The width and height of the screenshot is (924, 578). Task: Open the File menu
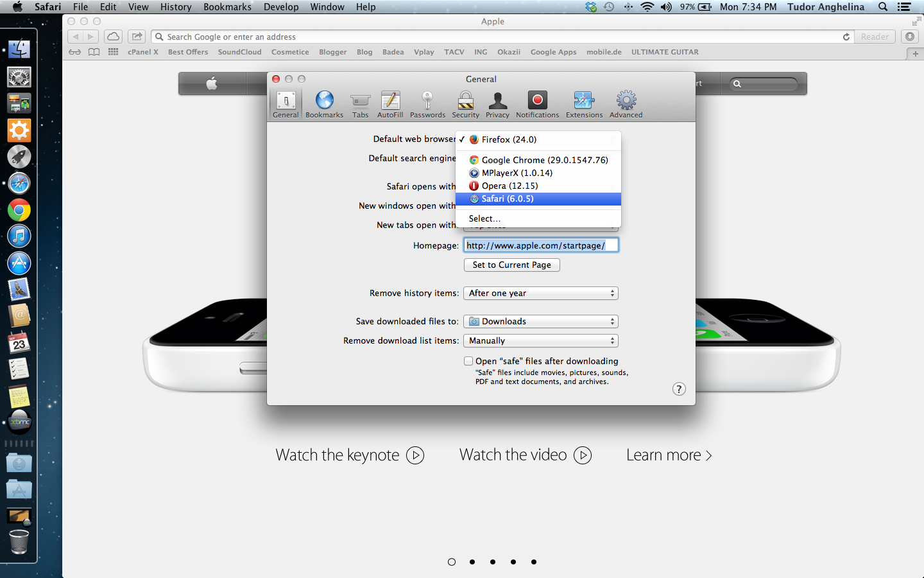pyautogui.click(x=80, y=7)
